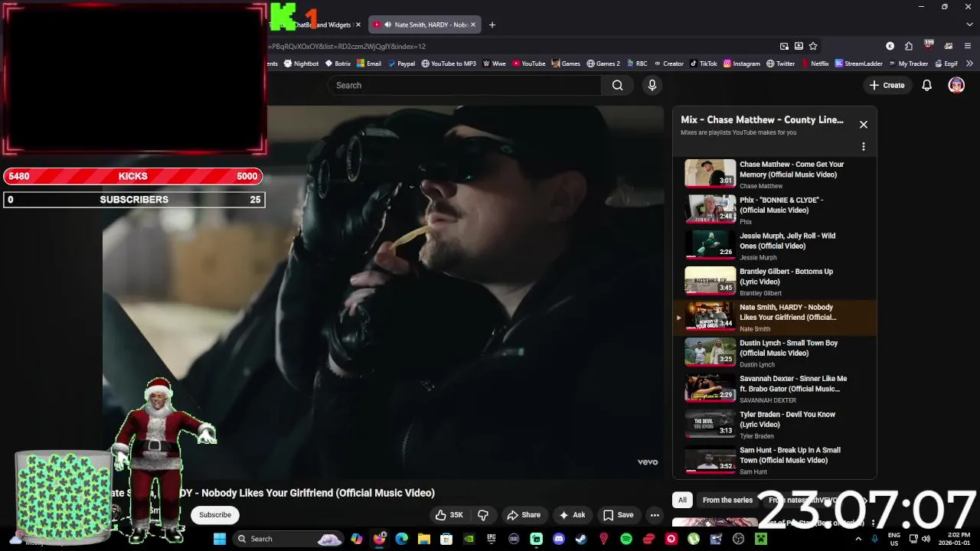Open File Explorer from the taskbar
Image resolution: width=980 pixels, height=551 pixels.
coord(424,539)
